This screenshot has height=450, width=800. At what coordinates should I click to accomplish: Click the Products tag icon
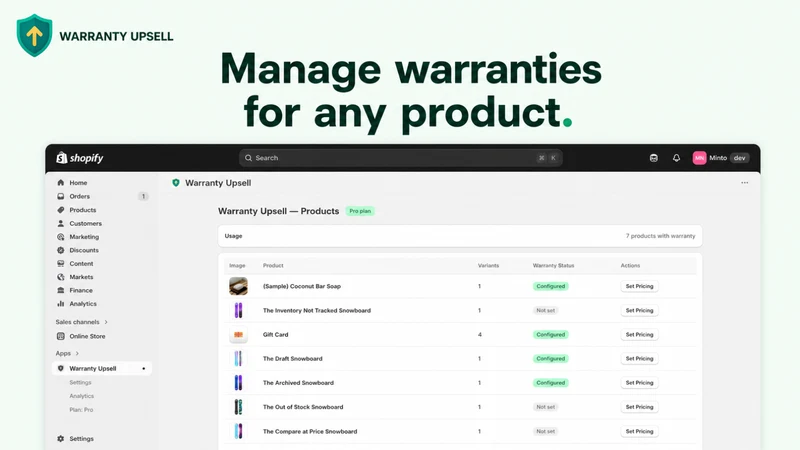(61, 210)
